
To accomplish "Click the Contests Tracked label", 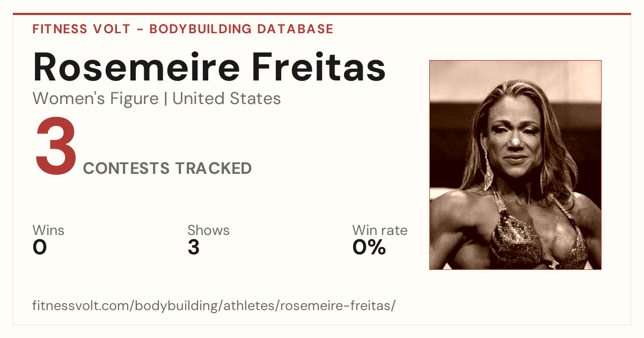I will click(167, 168).
